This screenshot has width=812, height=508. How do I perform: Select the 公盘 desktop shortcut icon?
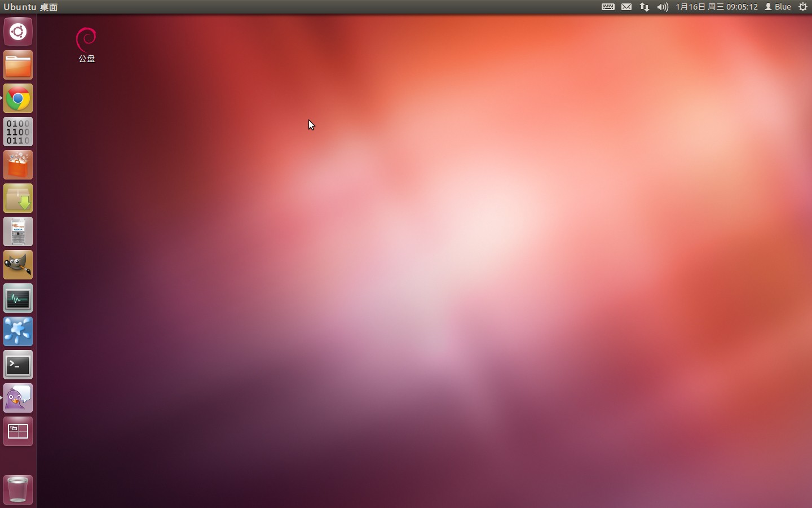click(x=86, y=45)
